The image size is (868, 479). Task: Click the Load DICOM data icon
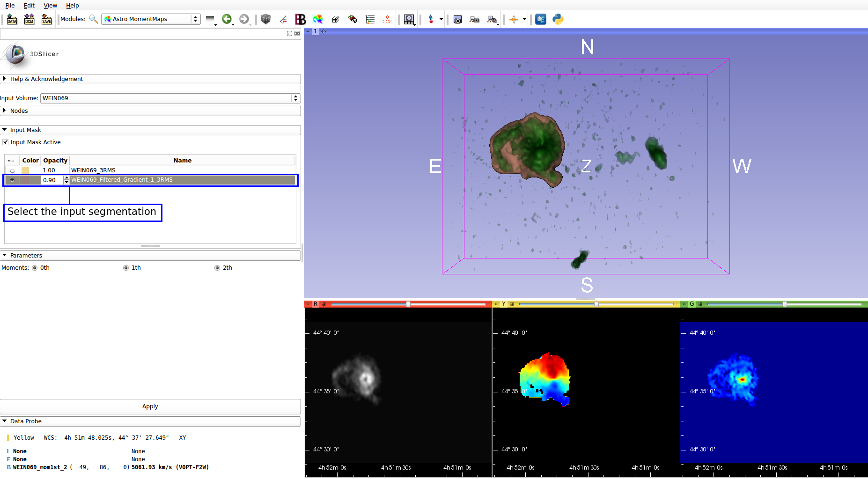[x=29, y=19]
